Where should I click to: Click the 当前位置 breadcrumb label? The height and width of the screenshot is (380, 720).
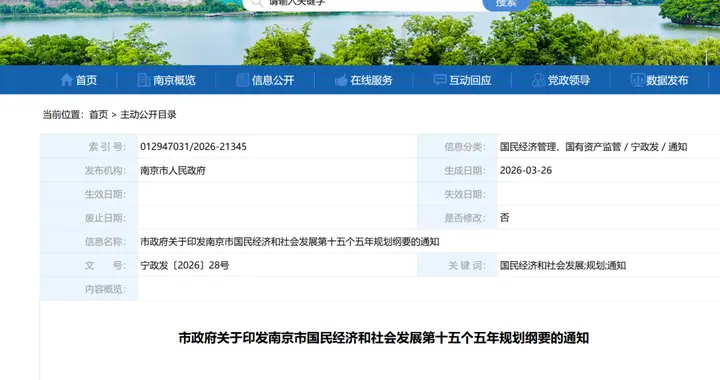[x=63, y=115]
